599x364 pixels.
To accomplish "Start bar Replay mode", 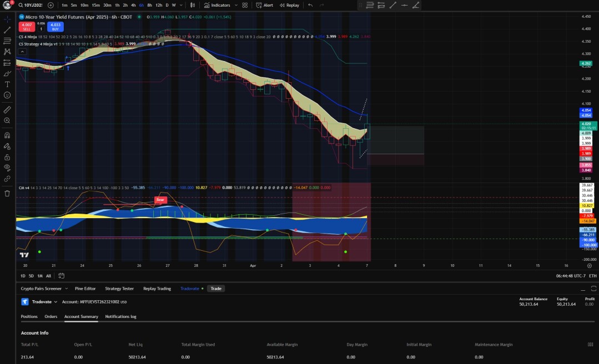I will click(x=289, y=6).
